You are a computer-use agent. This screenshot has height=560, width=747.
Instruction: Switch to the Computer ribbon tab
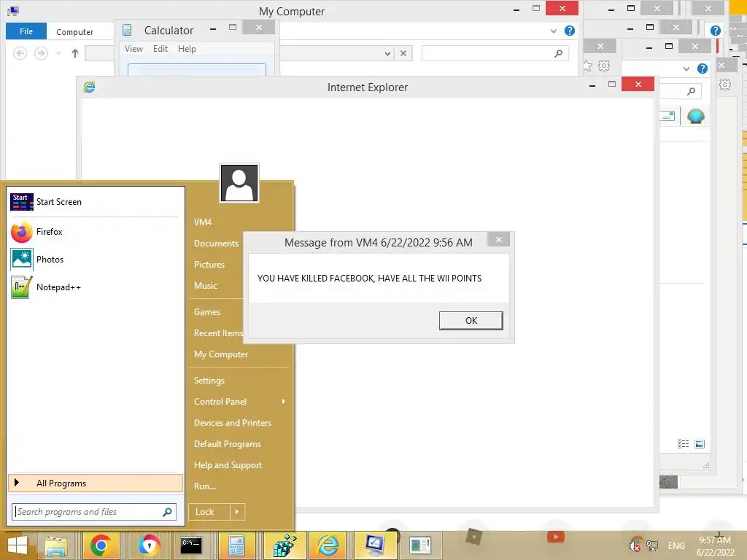[x=75, y=32]
